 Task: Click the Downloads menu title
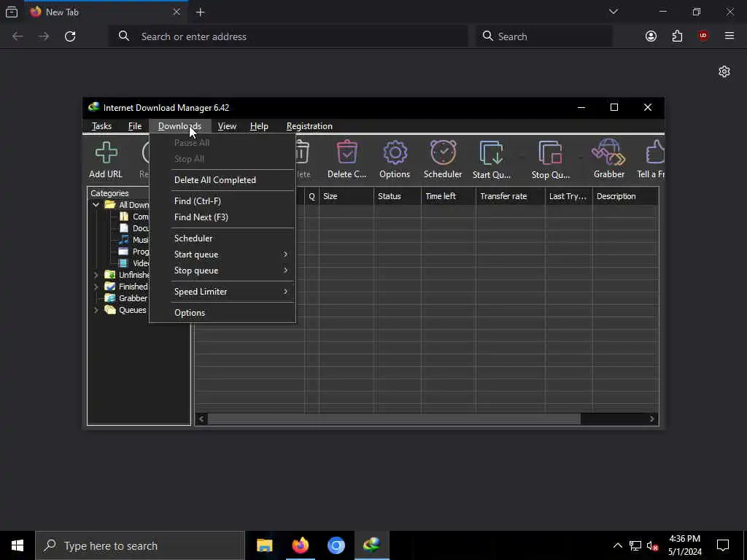point(179,126)
